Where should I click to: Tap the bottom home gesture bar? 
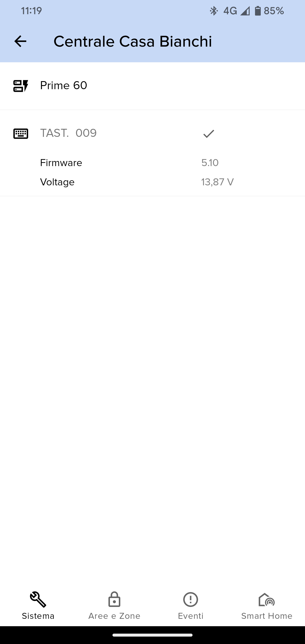pos(152,635)
